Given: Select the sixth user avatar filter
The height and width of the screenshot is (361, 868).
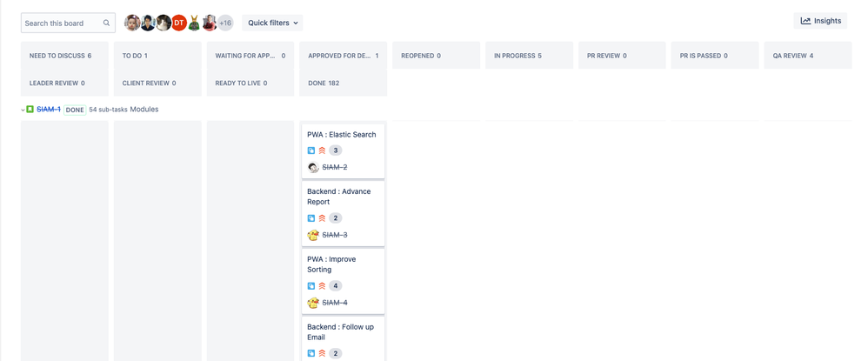Looking at the screenshot, I should (210, 23).
